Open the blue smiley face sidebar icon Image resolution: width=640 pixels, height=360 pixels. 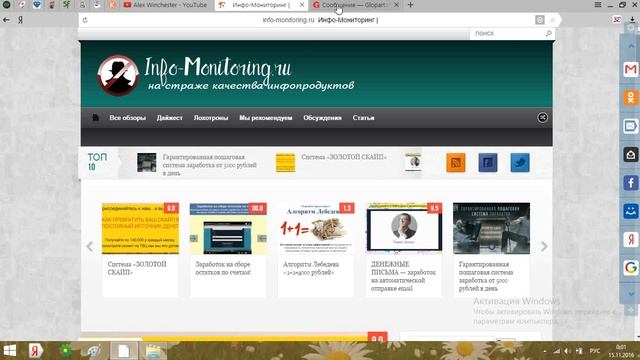click(630, 211)
